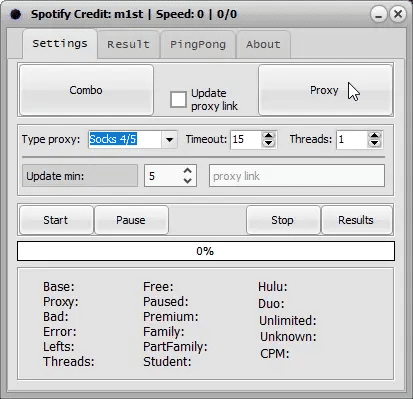Open the Type proxy dropdown arrow

pos(169,139)
